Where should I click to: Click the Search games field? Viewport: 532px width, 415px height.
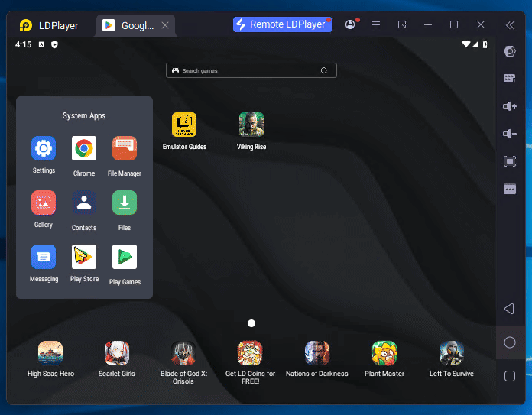click(251, 70)
